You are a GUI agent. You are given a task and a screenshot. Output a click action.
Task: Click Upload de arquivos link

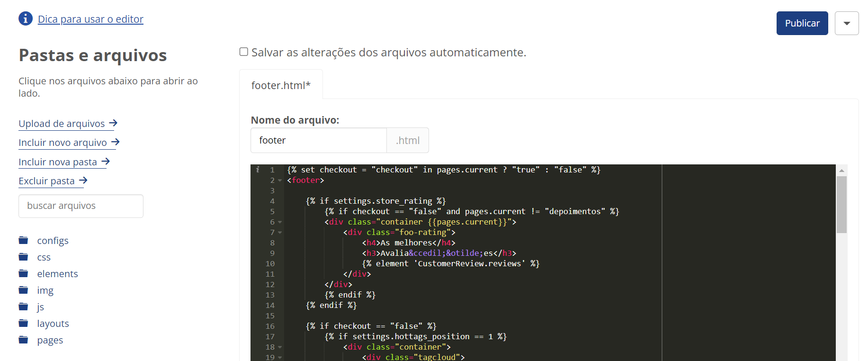tap(62, 124)
